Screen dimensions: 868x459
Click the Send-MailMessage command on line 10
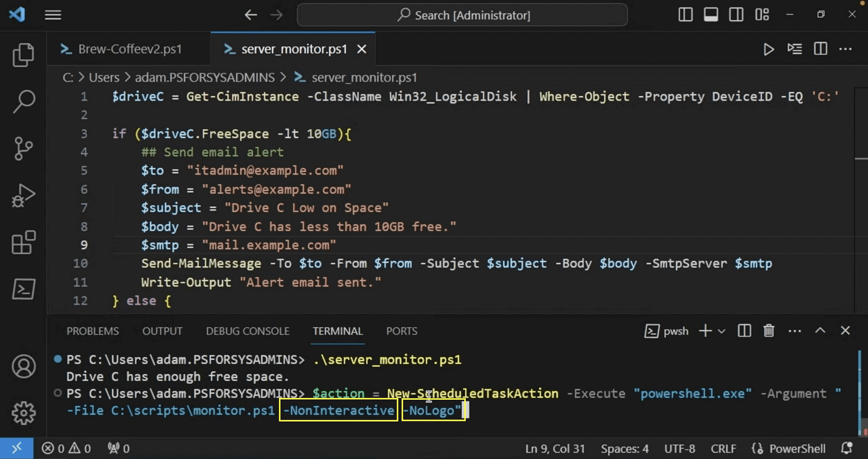pyautogui.click(x=201, y=263)
